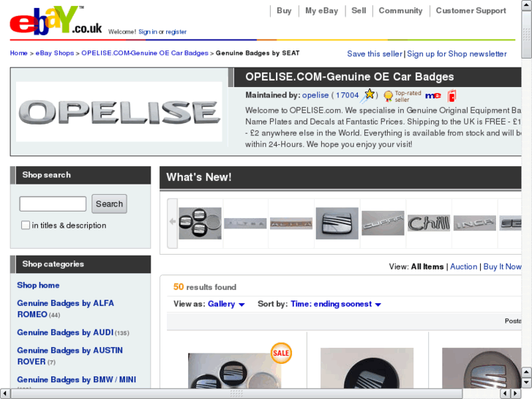Open the My eBay menu
This screenshot has height=399, width=532.
point(321,10)
